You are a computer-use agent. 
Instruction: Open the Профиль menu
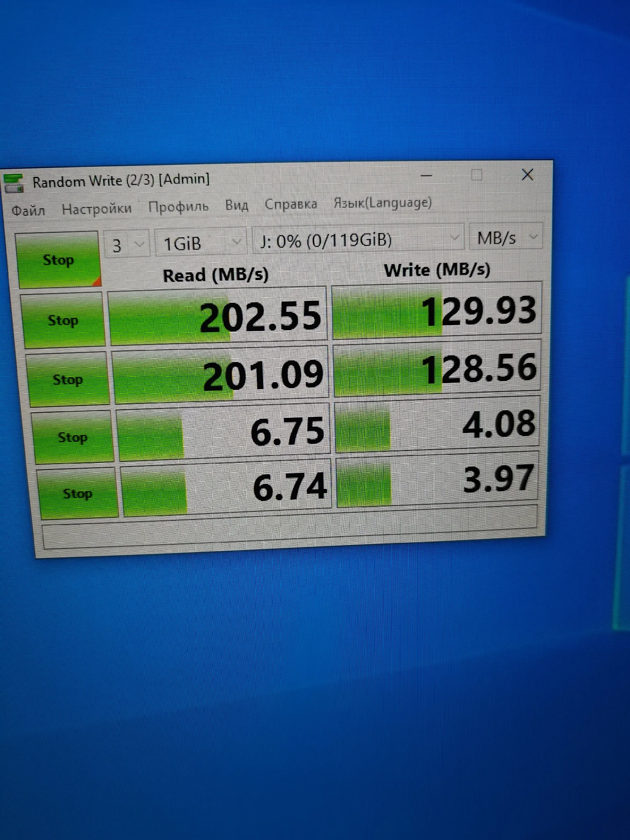click(x=178, y=207)
